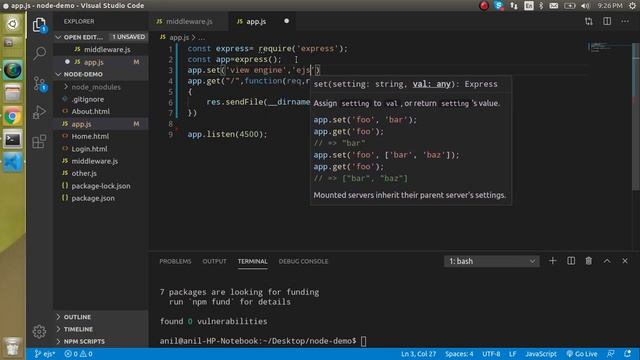
Task: Open notifications bell in status bar
Action: (x=628, y=354)
